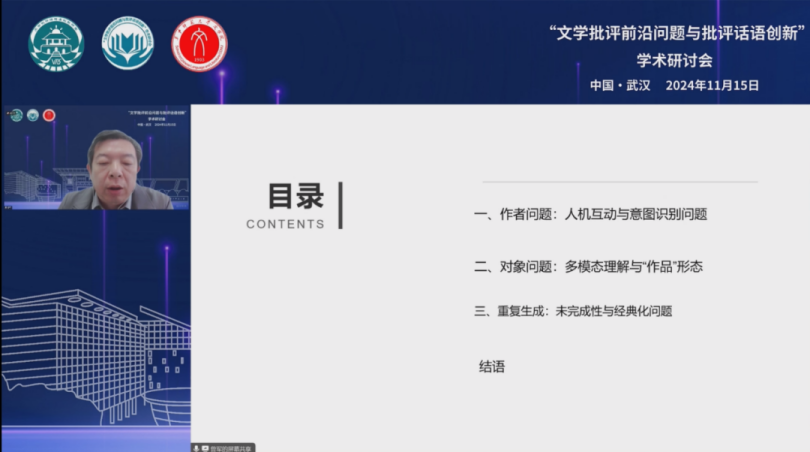Click small red logo inside speaker video
810x452 pixels.
coord(49,115)
